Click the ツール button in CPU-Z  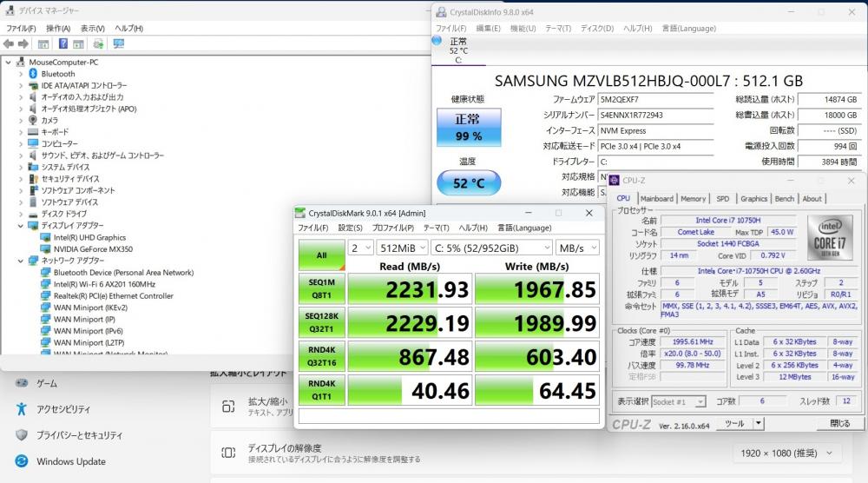[x=734, y=424]
